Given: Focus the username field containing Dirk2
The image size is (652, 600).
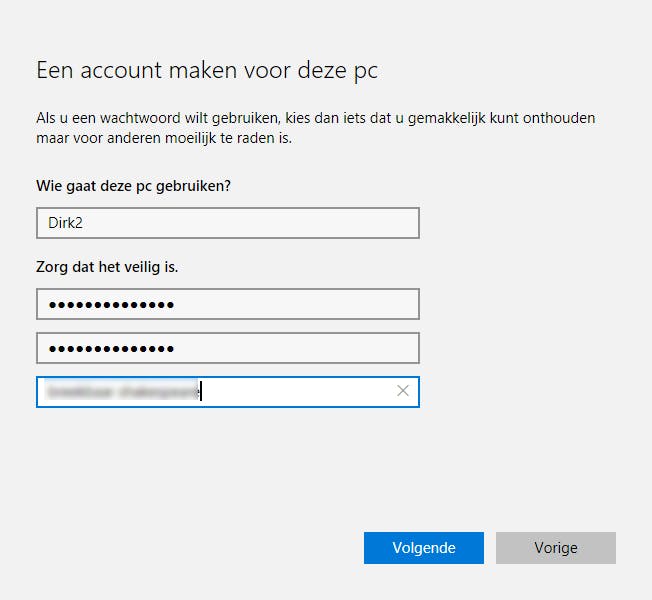Looking at the screenshot, I should click(x=228, y=223).
